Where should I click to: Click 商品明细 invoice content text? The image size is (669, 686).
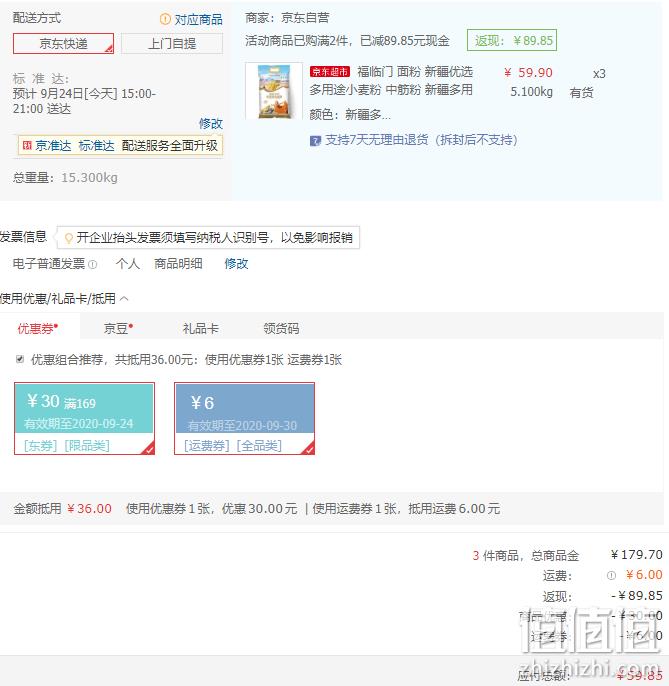(x=178, y=263)
